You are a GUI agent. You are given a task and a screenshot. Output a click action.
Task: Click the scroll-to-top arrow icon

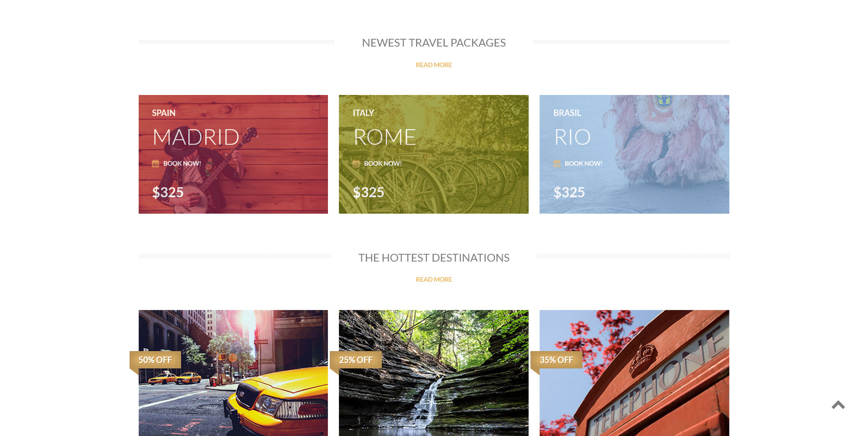click(x=838, y=404)
